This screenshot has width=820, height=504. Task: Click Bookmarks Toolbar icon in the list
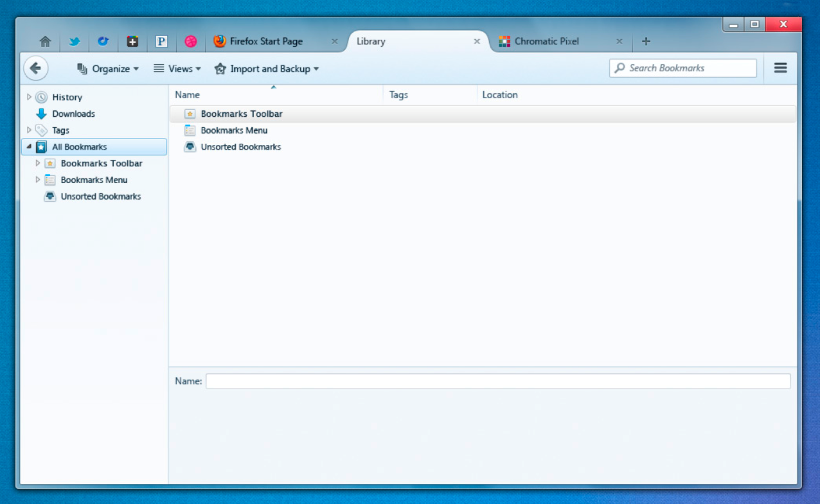coord(190,114)
